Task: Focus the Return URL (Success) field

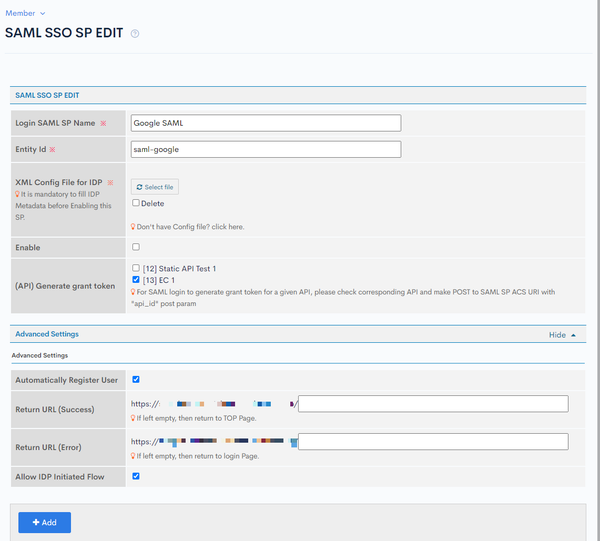Action: coord(433,404)
